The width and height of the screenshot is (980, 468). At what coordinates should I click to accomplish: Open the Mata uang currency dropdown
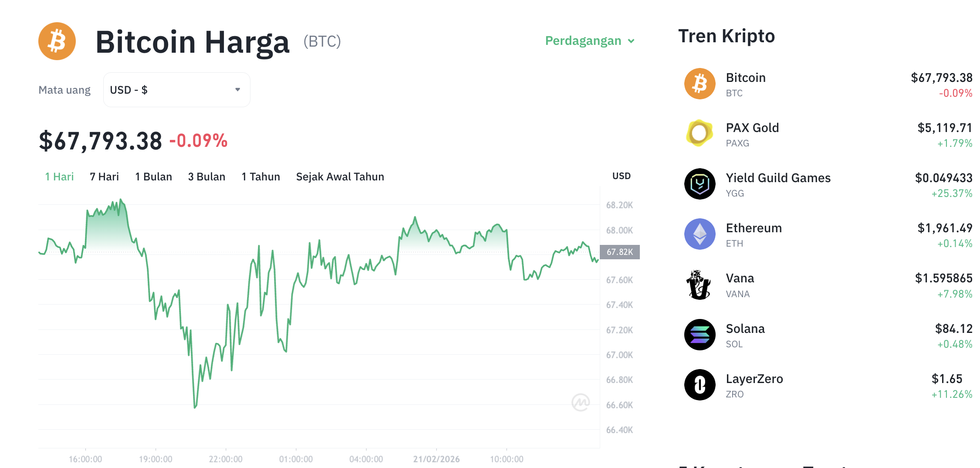176,89
